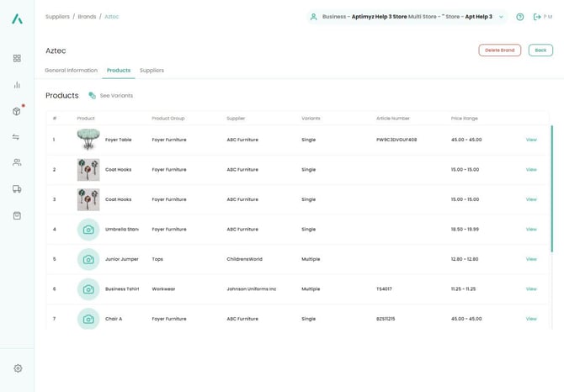Go to Brands in the breadcrumb
Screen dimensions: 564x392
pyautogui.click(x=87, y=17)
